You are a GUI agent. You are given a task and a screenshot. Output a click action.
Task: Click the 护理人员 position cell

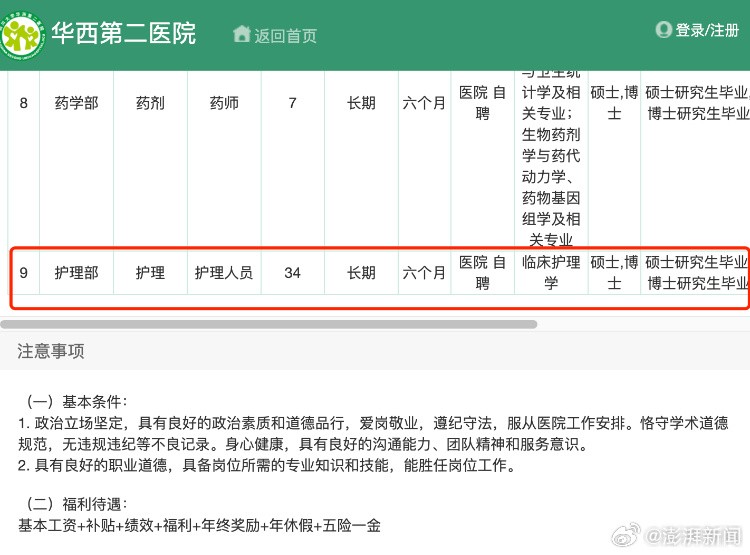[x=224, y=272]
